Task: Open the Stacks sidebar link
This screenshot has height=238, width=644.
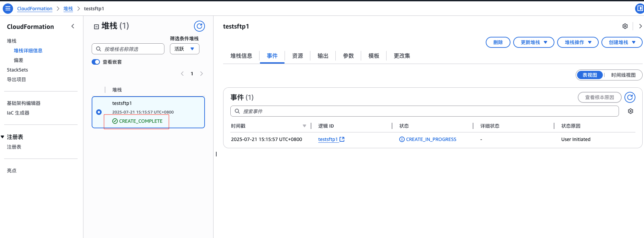Action: pos(12,41)
